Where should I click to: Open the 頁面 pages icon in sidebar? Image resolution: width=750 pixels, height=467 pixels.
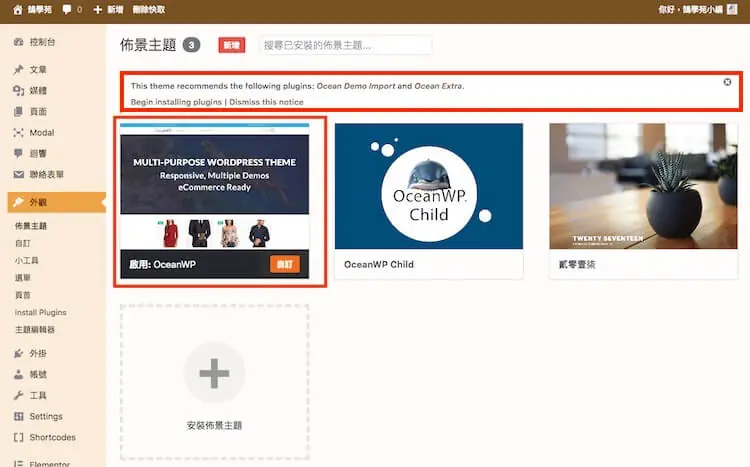coord(19,111)
